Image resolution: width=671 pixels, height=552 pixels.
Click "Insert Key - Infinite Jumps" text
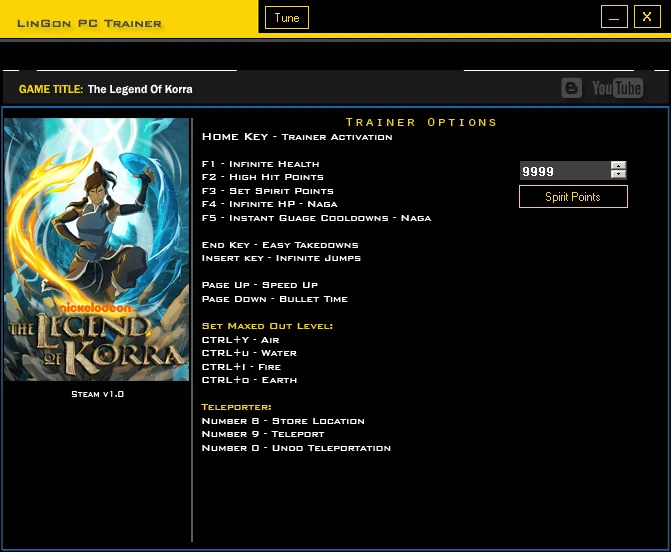pos(281,258)
